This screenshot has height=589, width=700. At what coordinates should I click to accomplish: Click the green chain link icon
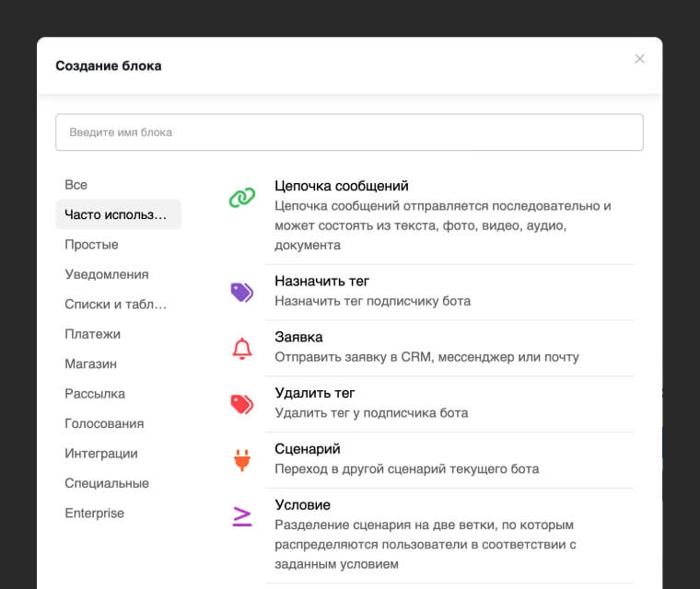241,197
